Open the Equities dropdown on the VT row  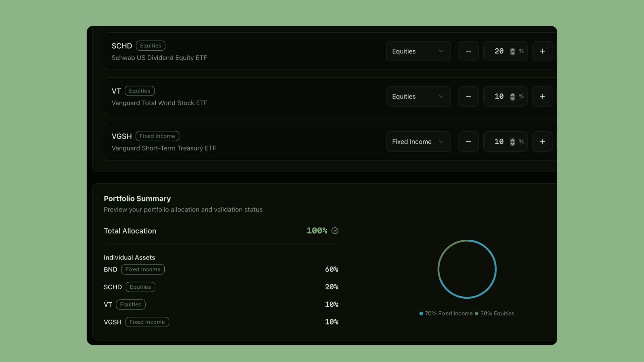pyautogui.click(x=418, y=96)
